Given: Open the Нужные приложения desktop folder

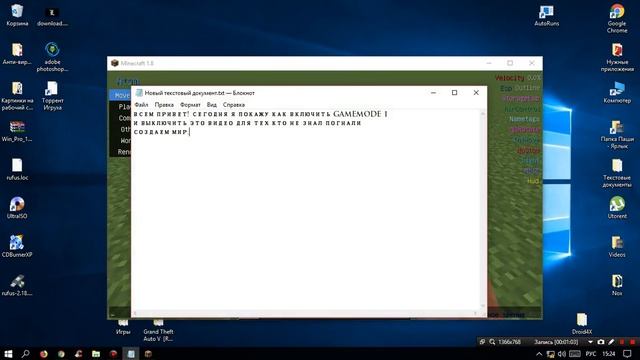Looking at the screenshot, I should click(x=617, y=57).
